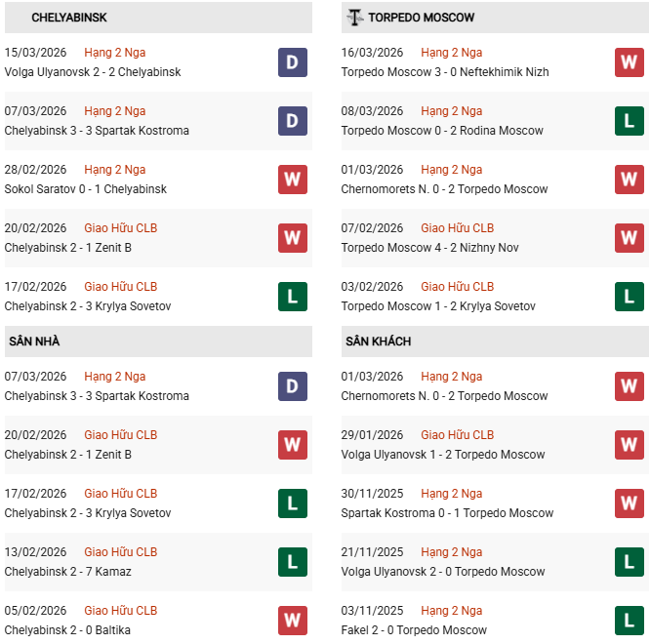Image resolution: width=650 pixels, height=644 pixels.
Task: Click the W badge for Sokol Saratov 0-1 Chelyabinsk
Action: click(x=292, y=180)
